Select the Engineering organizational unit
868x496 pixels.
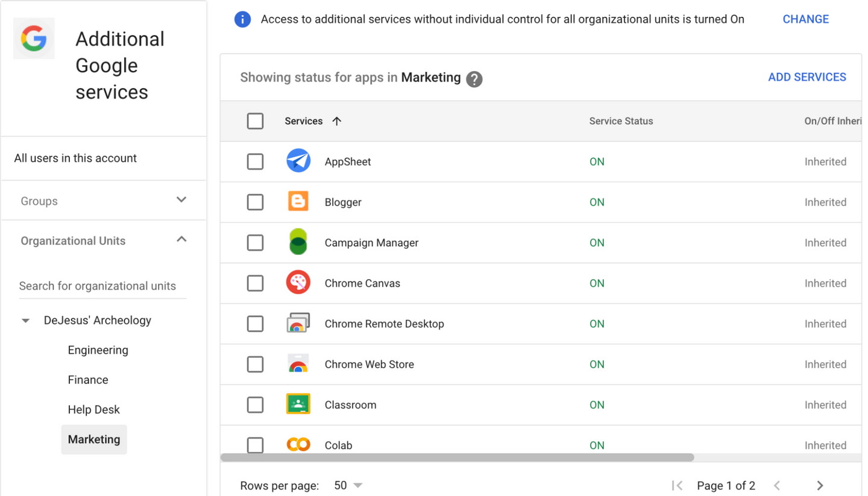[98, 350]
